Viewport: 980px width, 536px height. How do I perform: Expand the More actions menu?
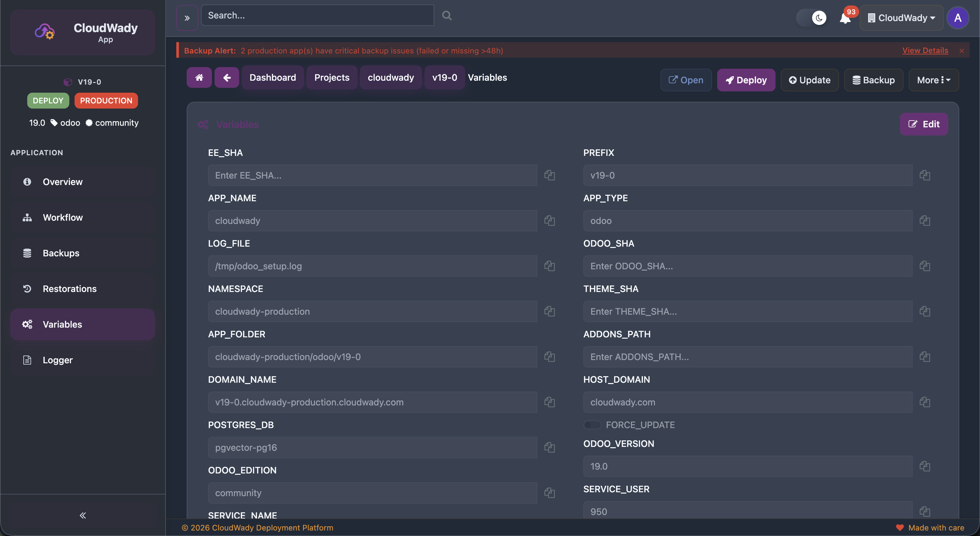[x=934, y=80]
